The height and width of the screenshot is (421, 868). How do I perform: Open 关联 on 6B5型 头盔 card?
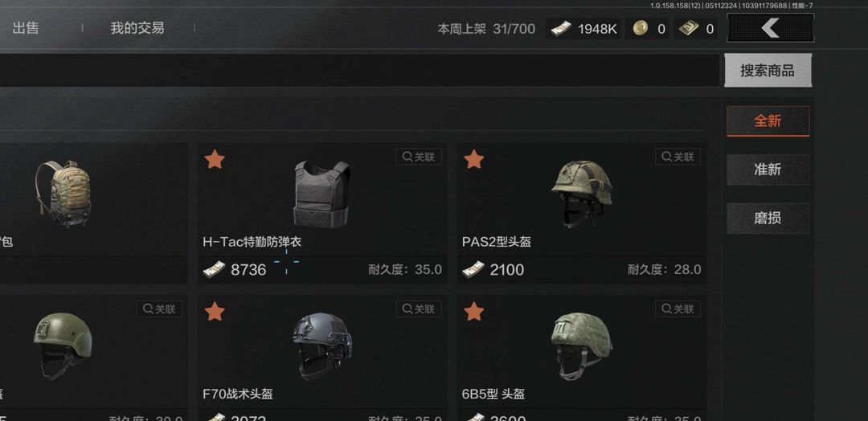click(678, 309)
